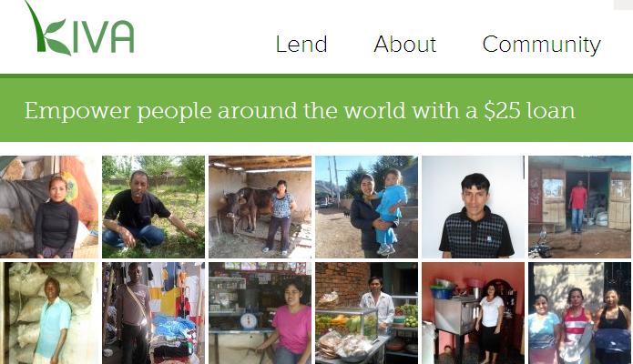
Task: Open photo of woman standing with cow
Action: (x=260, y=207)
